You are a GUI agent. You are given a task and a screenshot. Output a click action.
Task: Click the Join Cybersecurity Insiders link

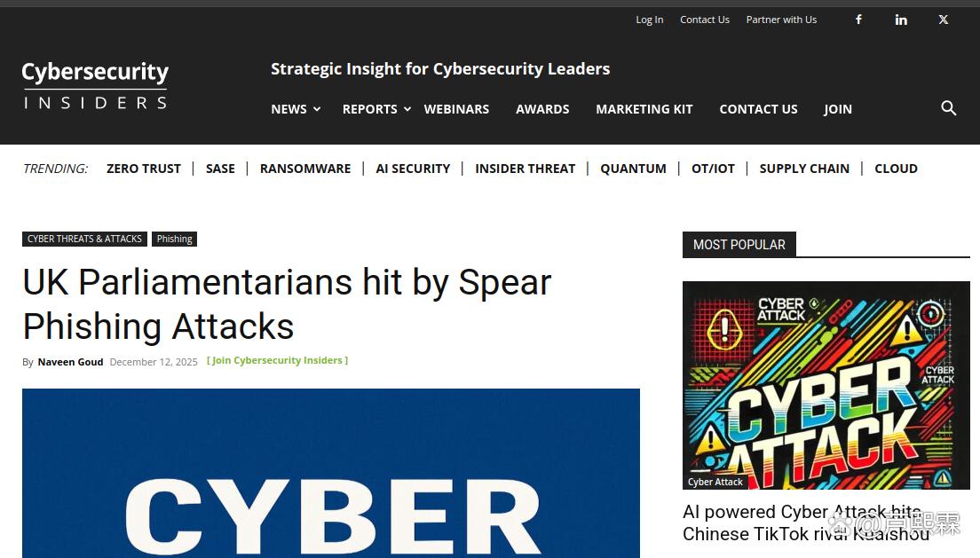coord(278,360)
